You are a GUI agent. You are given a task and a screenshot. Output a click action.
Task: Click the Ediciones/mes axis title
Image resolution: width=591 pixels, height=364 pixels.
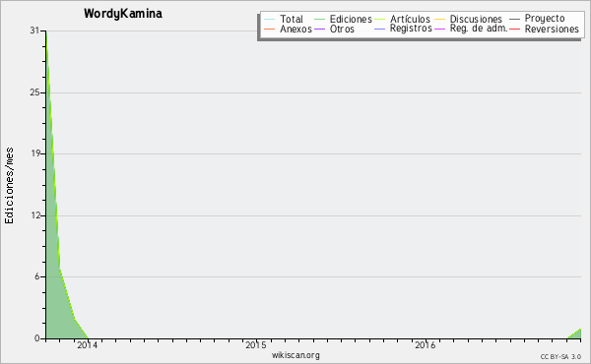click(9, 186)
